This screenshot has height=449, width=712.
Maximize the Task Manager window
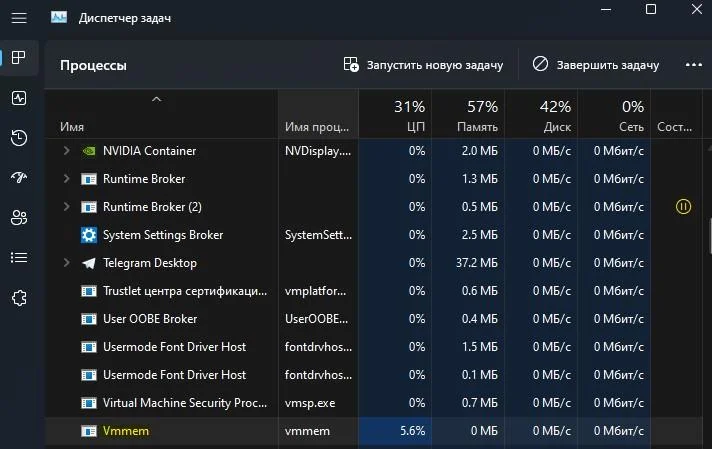[x=651, y=10]
